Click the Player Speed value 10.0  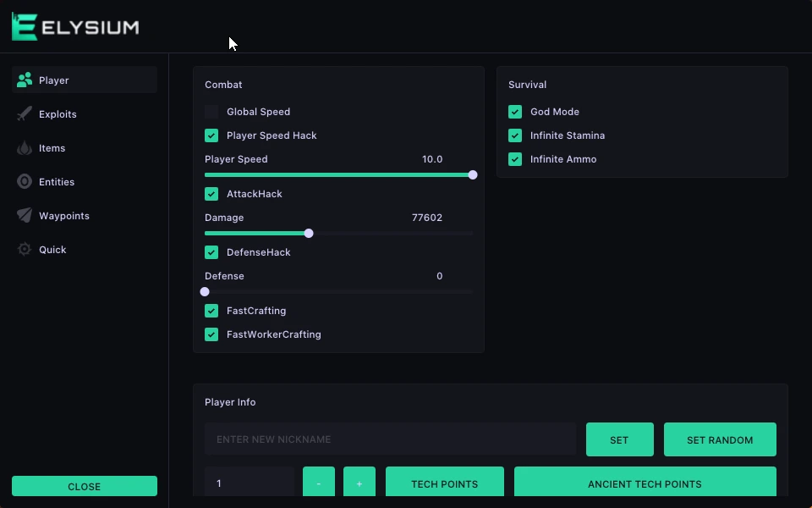tap(432, 159)
